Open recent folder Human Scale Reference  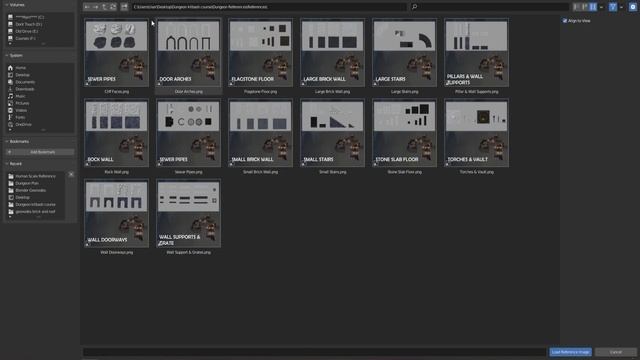[36, 176]
